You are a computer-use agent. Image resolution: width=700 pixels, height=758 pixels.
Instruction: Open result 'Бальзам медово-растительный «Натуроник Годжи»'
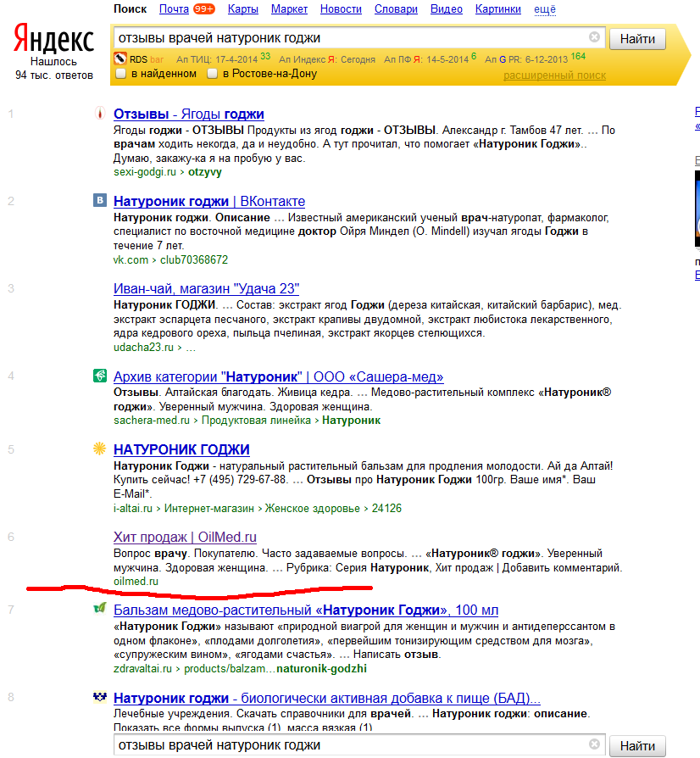(x=306, y=610)
